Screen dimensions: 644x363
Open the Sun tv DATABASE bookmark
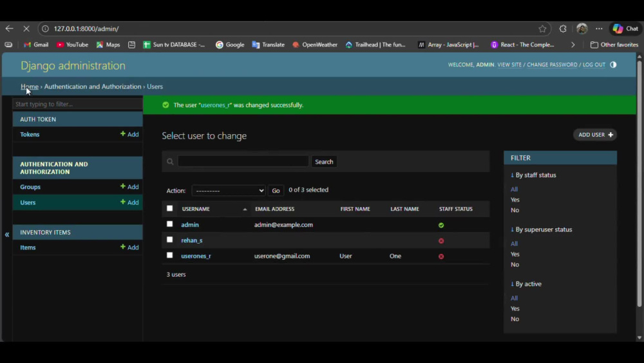pyautogui.click(x=174, y=44)
